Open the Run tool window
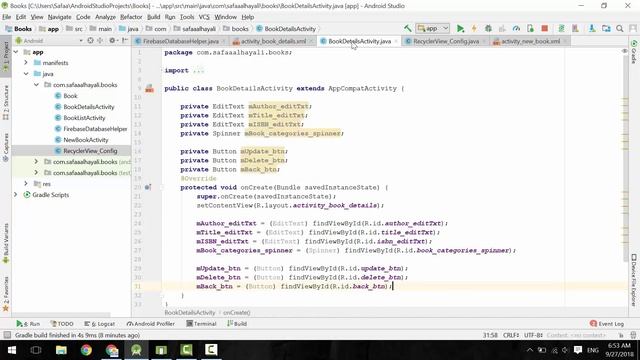This screenshot has width=640, height=360. click(28, 324)
